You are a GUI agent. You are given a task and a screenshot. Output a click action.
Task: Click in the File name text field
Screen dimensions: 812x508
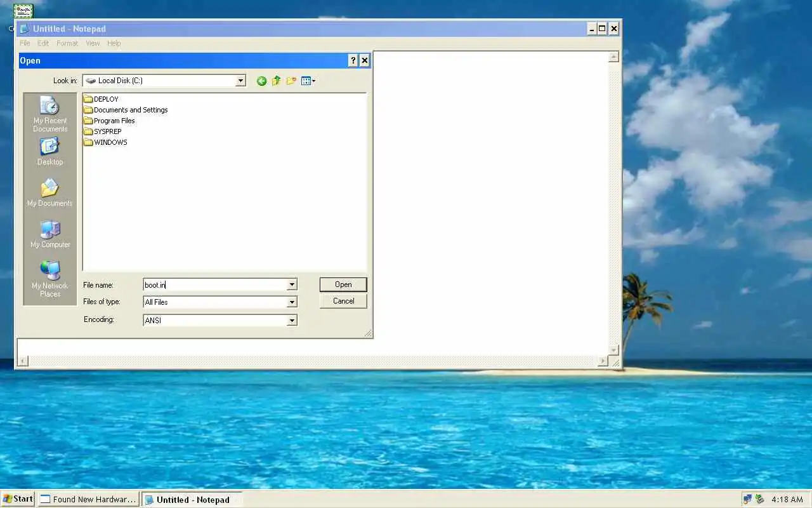click(x=215, y=285)
